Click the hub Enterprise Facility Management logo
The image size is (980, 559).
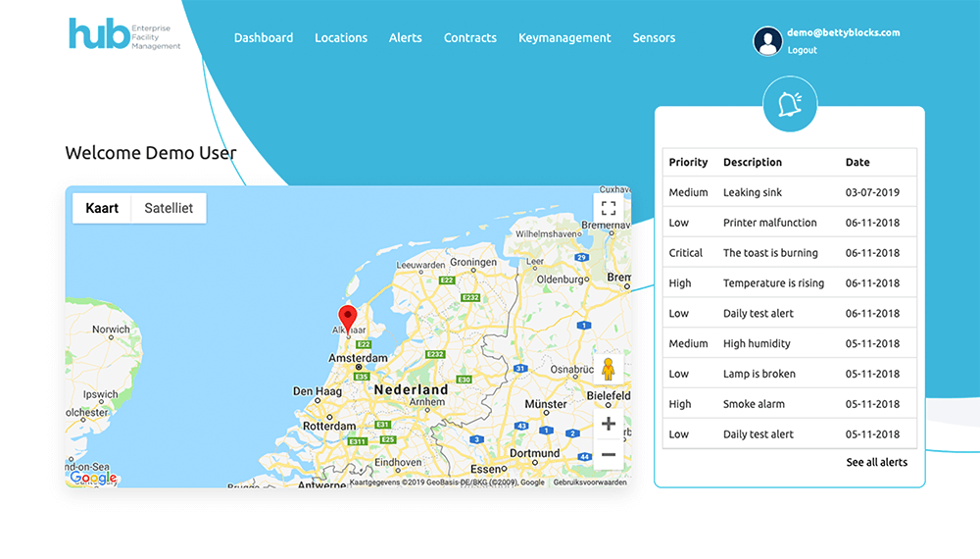[124, 34]
